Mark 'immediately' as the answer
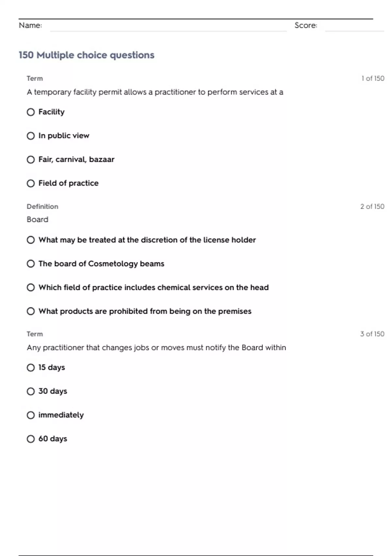Viewport: 392px width, 556px height. [31, 415]
